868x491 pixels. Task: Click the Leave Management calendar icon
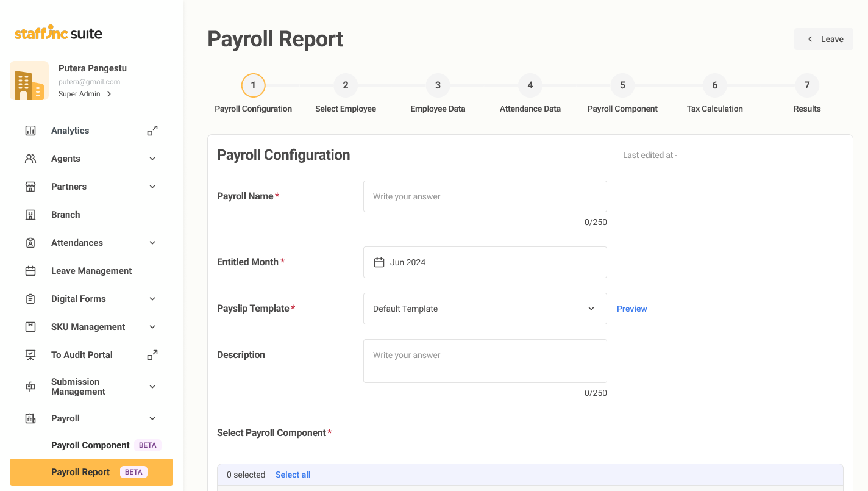[30, 271]
